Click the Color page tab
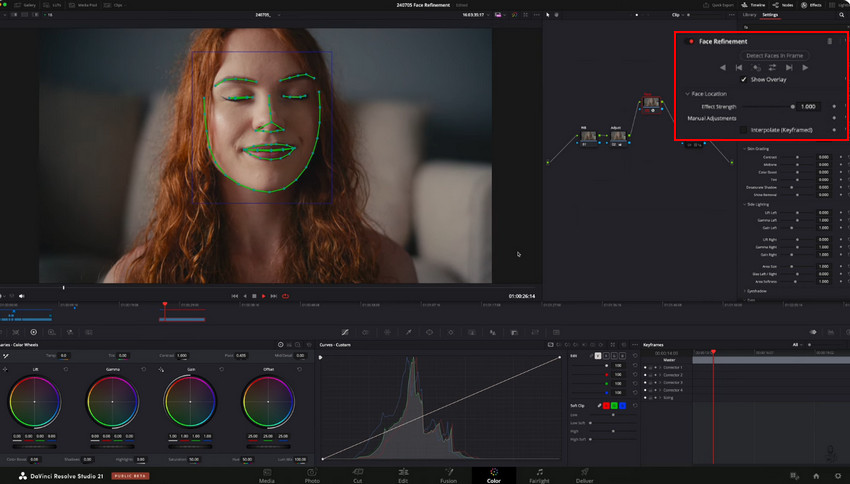Screen dimensions: 850x484 (x=493, y=475)
